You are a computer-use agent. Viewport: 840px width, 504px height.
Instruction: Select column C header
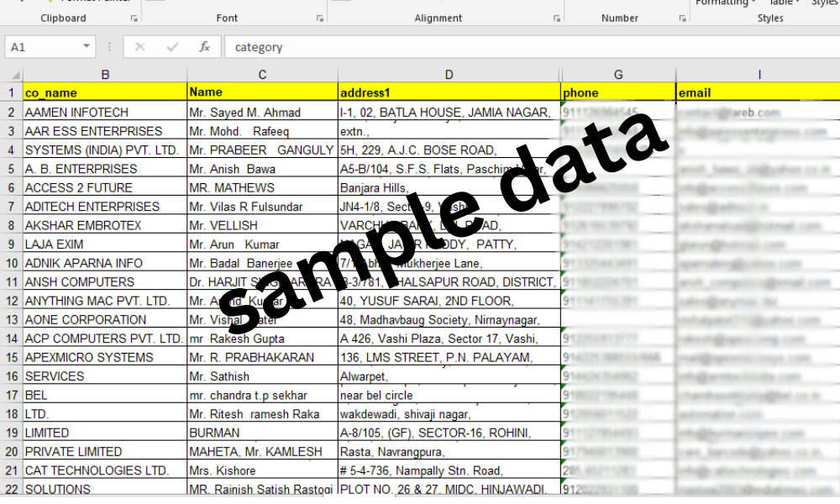point(262,75)
